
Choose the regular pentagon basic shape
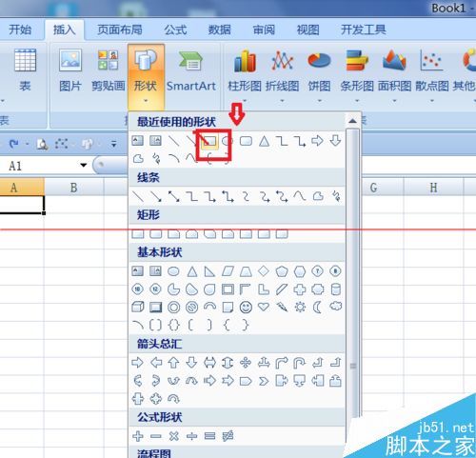click(282, 271)
